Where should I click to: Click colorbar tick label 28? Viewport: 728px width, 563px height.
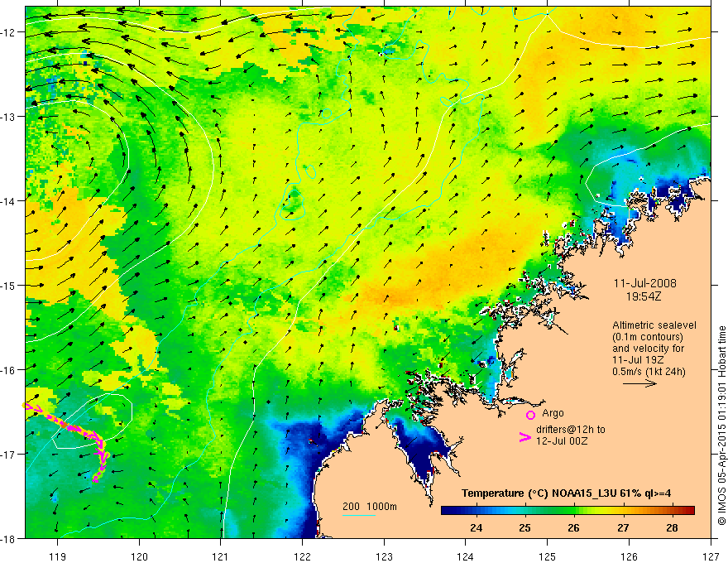(673, 527)
